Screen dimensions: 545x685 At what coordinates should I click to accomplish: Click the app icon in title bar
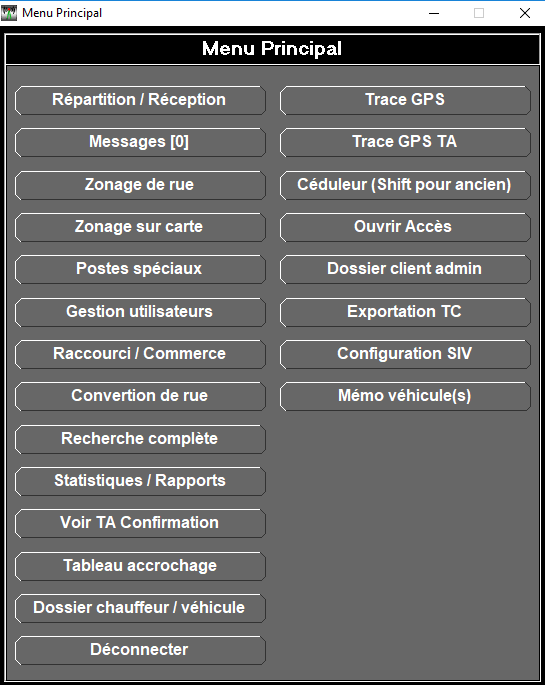[x=9, y=13]
